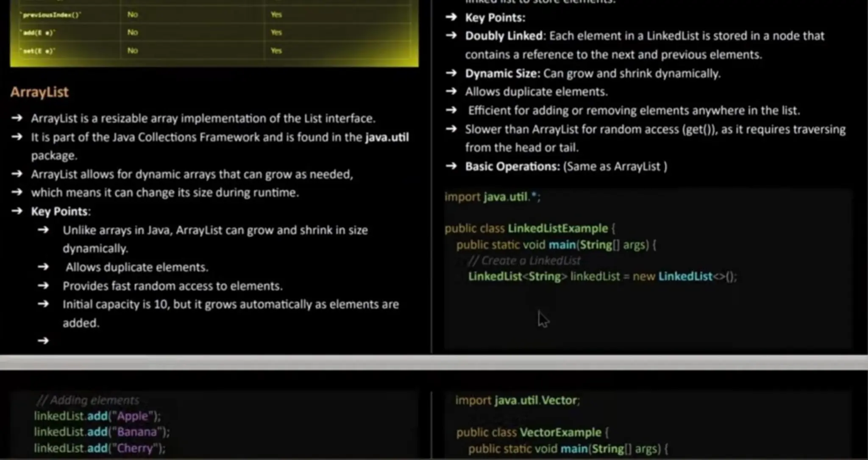
Task: Click line 'contains a reference to the next and previous'
Action: (x=613, y=55)
